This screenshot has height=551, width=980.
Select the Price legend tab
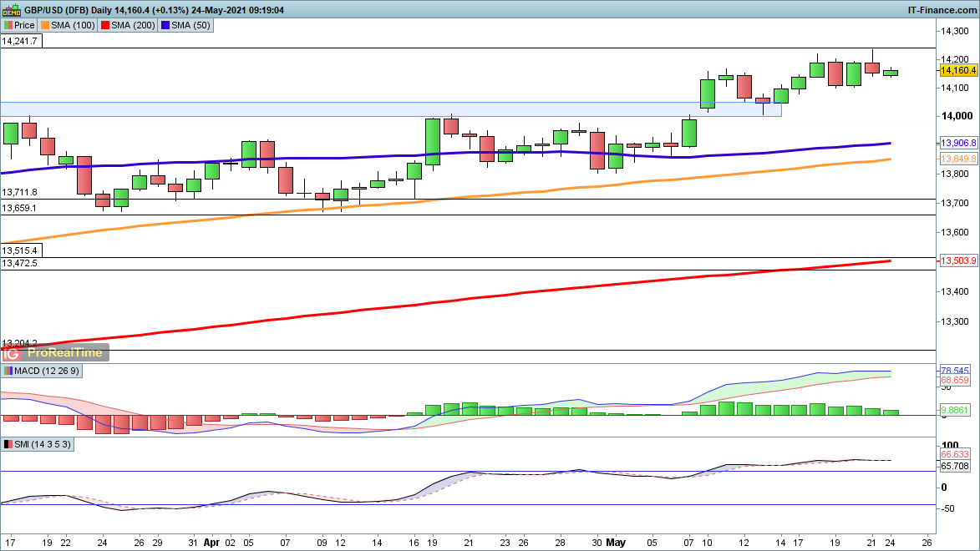[19, 25]
